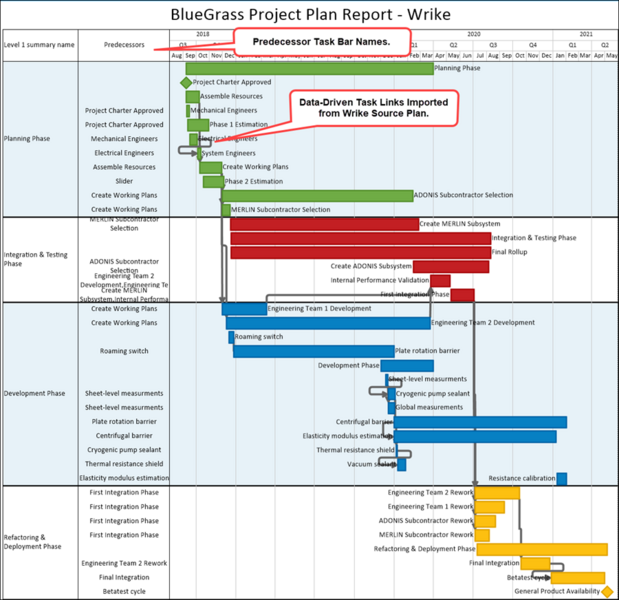This screenshot has width=619, height=600.
Task: Select the MERLIN Subcontractor Selection green bar
Action: point(226,210)
